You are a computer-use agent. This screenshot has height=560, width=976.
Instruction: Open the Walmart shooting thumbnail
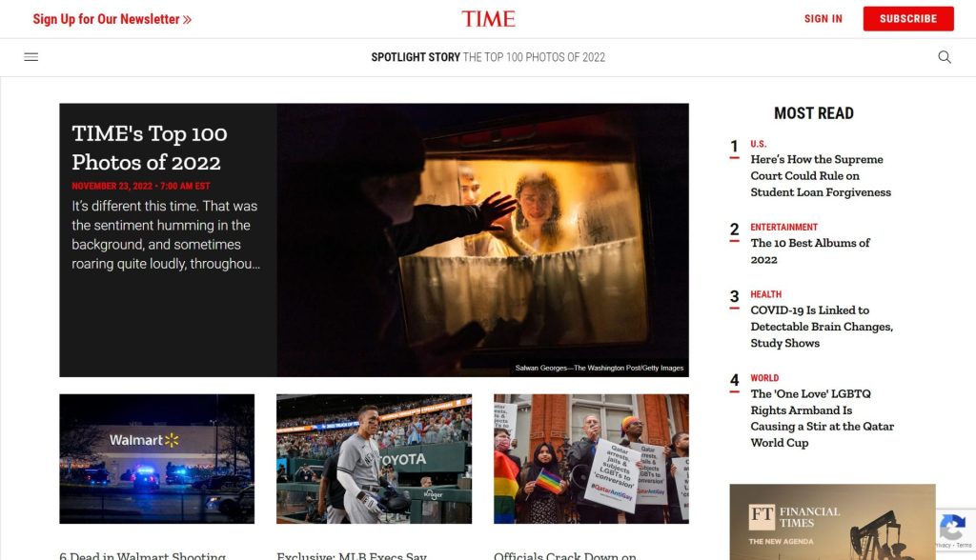pyautogui.click(x=157, y=459)
